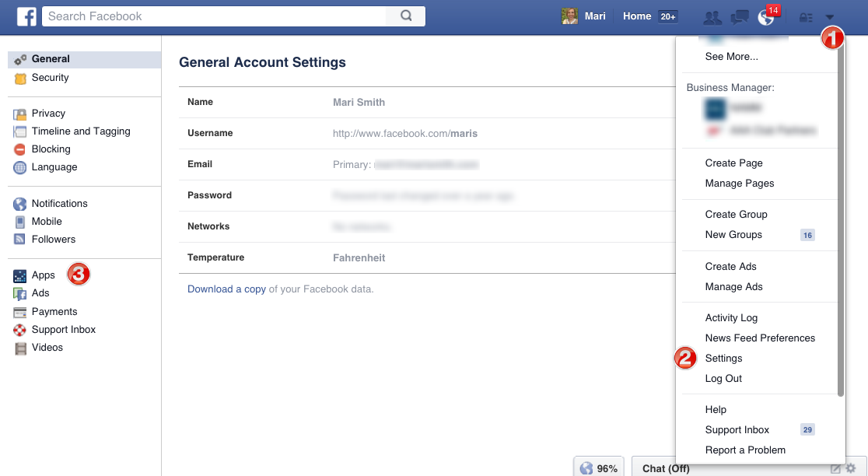Click the Home link in top bar

(636, 16)
